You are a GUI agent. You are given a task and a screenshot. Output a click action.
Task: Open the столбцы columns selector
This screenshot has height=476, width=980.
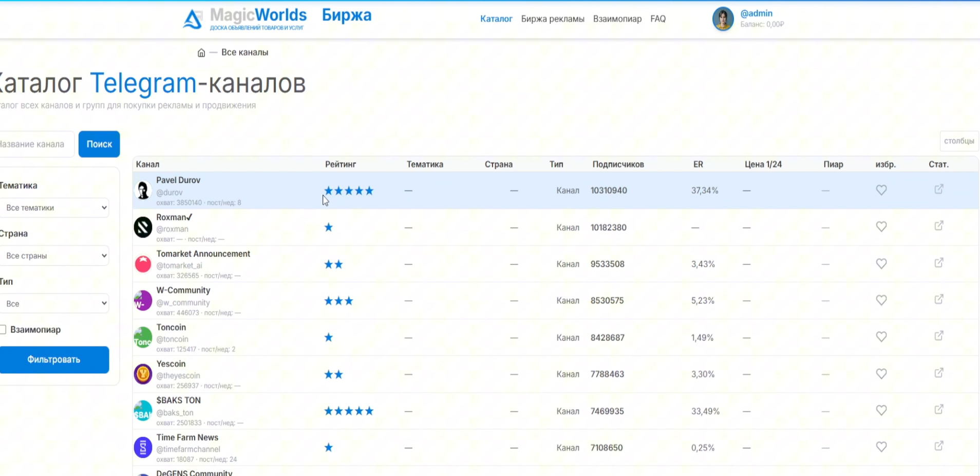[959, 141]
